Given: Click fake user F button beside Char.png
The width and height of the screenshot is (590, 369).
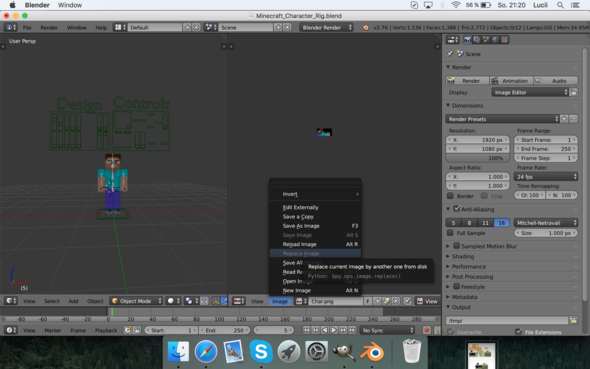Looking at the screenshot, I should [368, 301].
